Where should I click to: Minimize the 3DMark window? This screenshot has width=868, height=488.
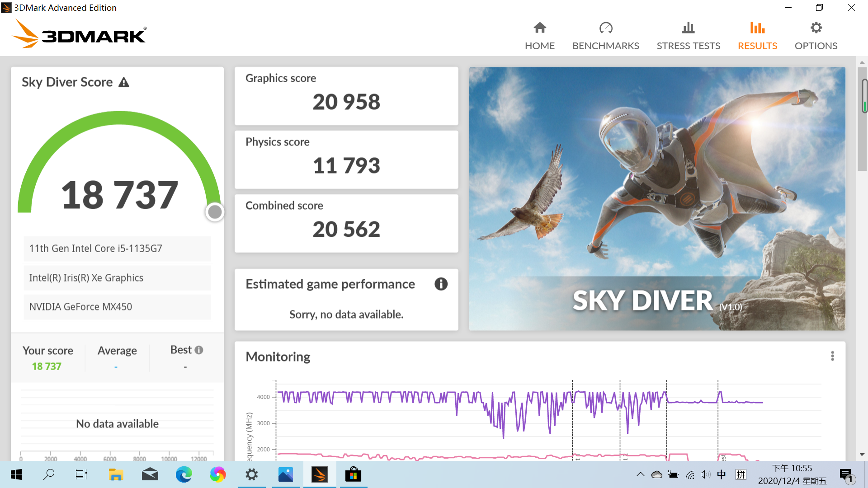(788, 8)
